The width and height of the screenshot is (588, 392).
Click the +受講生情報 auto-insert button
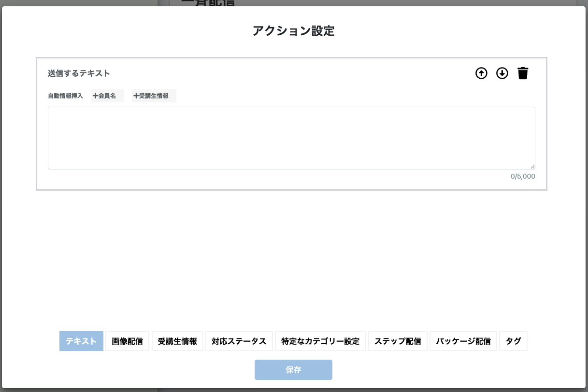click(154, 96)
